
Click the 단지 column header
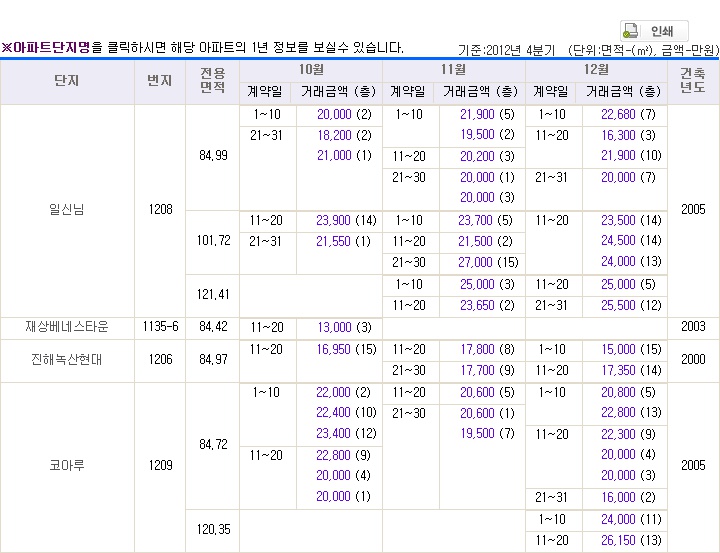67,81
